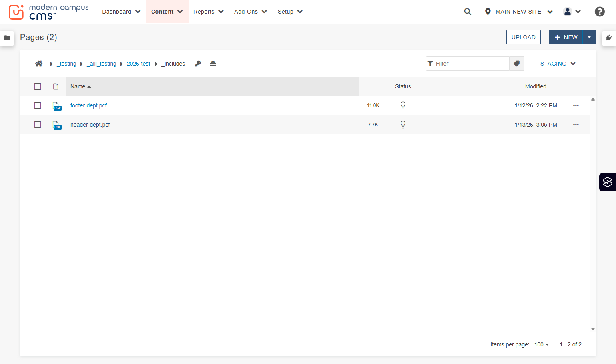616x364 pixels.
Task: Click the PCF file icon for header-dept.pcf
Action: 57,125
